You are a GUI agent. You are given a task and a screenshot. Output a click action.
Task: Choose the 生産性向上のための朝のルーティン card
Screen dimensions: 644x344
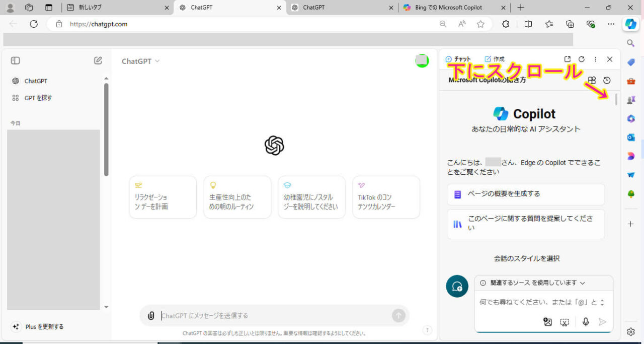pos(237,197)
